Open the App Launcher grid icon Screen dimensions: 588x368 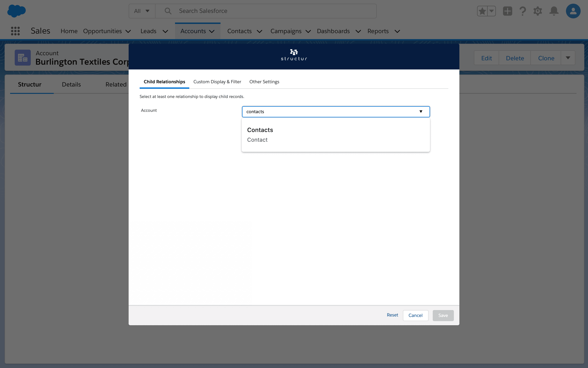pos(15,31)
